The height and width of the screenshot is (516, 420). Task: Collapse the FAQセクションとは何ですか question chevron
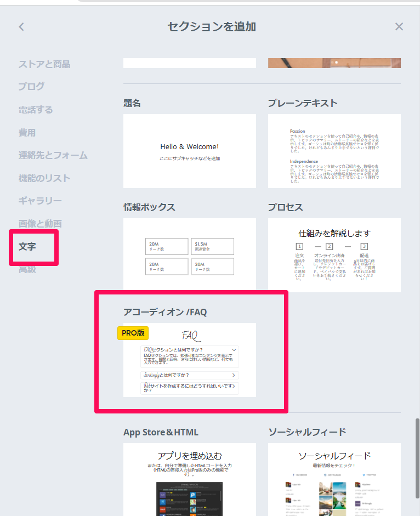click(x=234, y=350)
